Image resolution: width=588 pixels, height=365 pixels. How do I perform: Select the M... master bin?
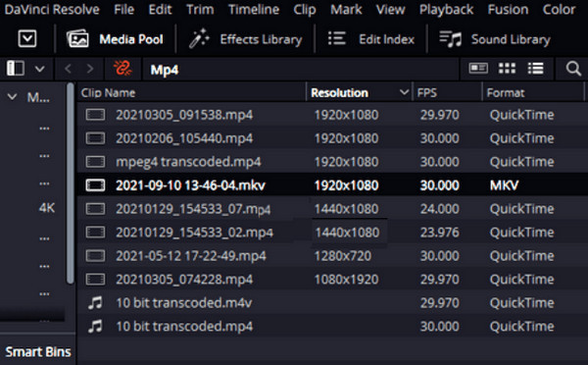click(x=38, y=98)
